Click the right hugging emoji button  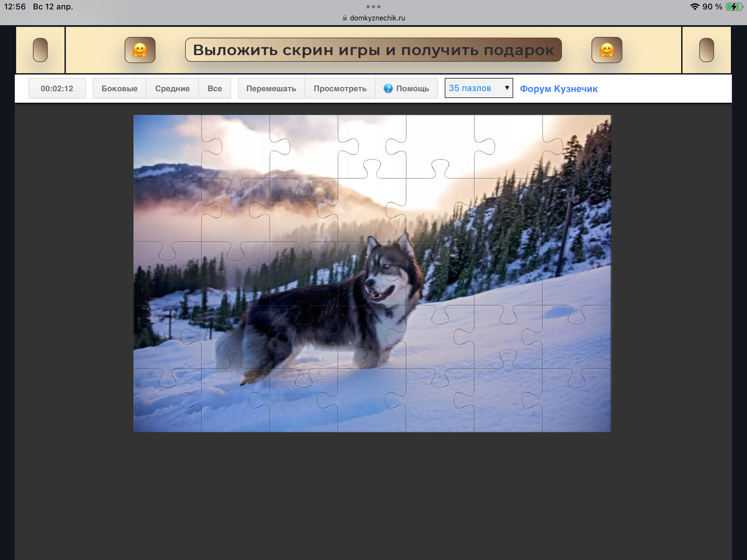click(x=607, y=50)
